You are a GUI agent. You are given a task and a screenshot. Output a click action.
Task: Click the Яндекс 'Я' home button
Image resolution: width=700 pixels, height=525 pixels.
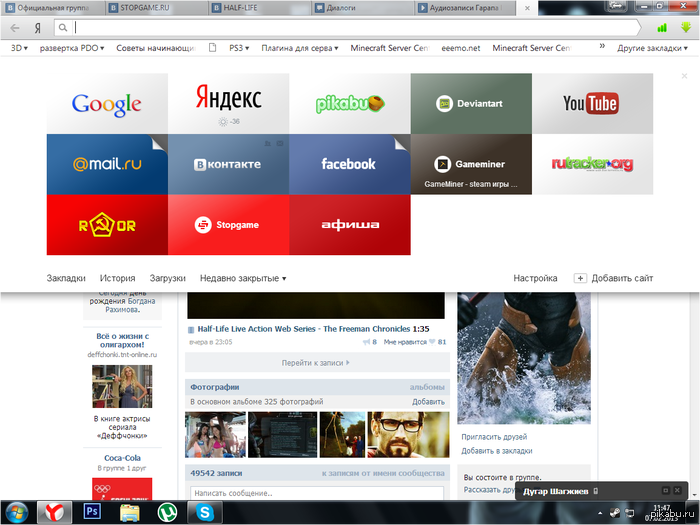click(38, 28)
